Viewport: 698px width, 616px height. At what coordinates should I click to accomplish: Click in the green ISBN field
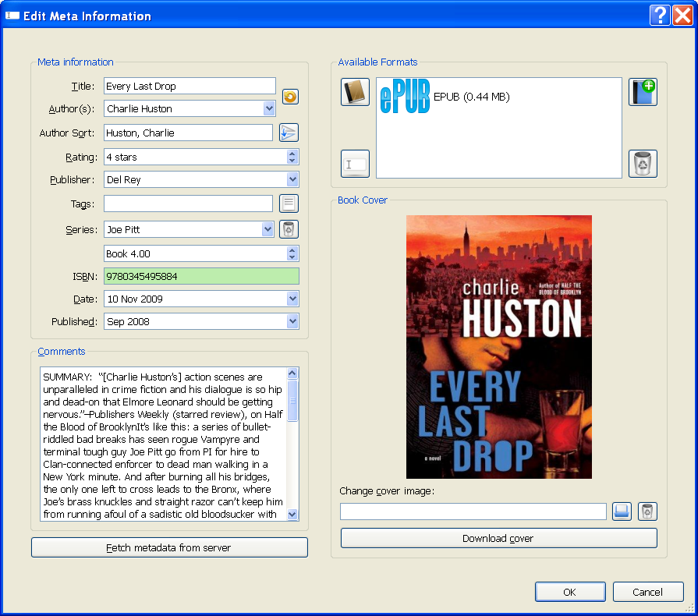[x=201, y=276]
